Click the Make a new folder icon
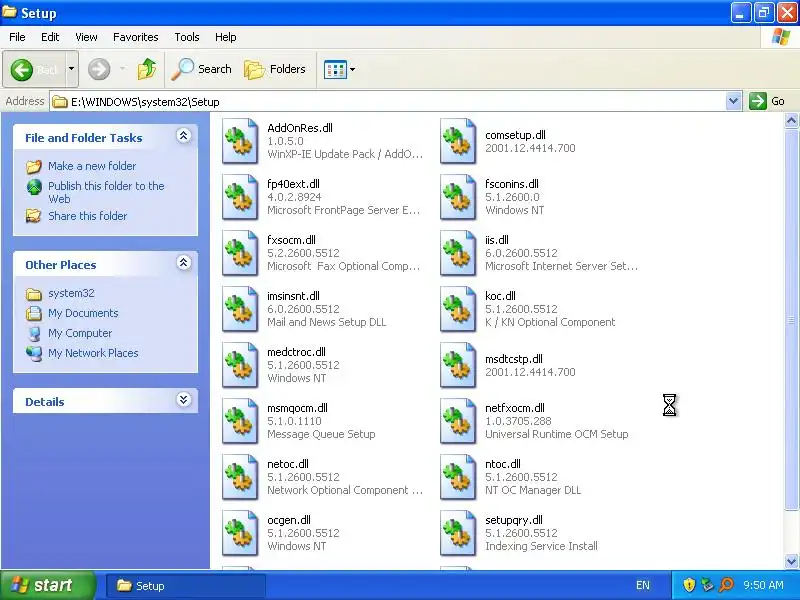This screenshot has height=600, width=800. (x=34, y=166)
